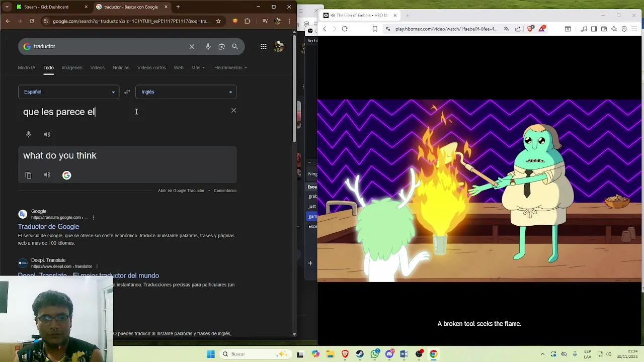This screenshot has width=644, height=362.
Task: Click the translator source text field
Action: [123, 112]
